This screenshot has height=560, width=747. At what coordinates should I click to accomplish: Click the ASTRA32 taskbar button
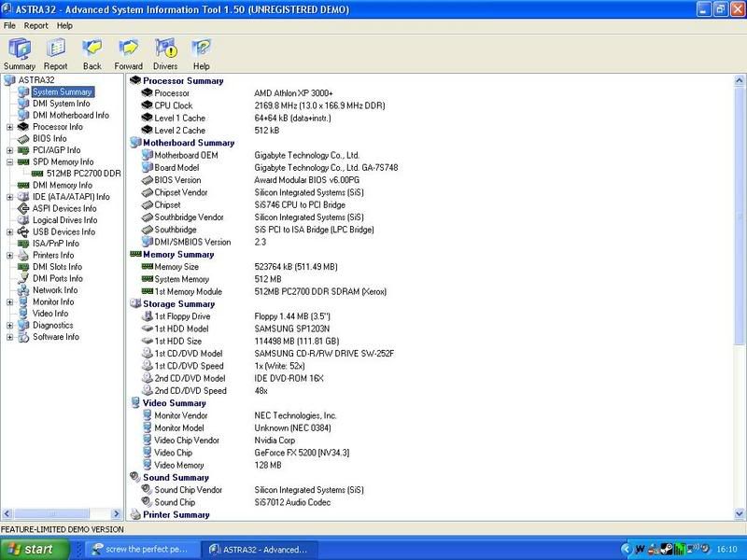260,549
